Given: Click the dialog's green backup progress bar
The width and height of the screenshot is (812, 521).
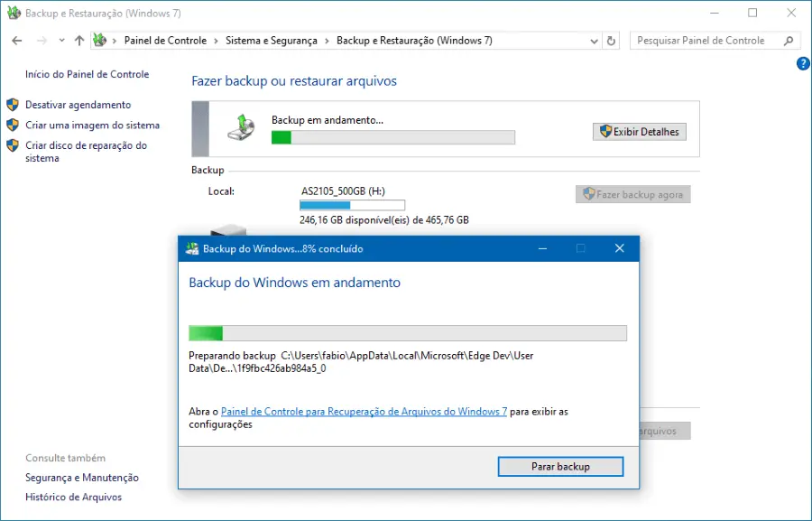Looking at the screenshot, I should [x=408, y=333].
